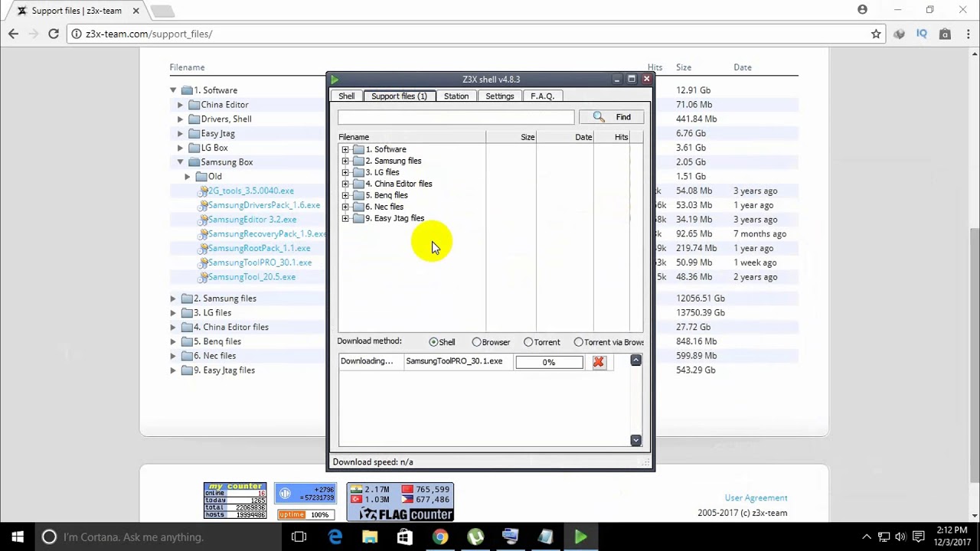Switch to the Shell tab
The width and height of the screenshot is (980, 551).
pos(347,96)
